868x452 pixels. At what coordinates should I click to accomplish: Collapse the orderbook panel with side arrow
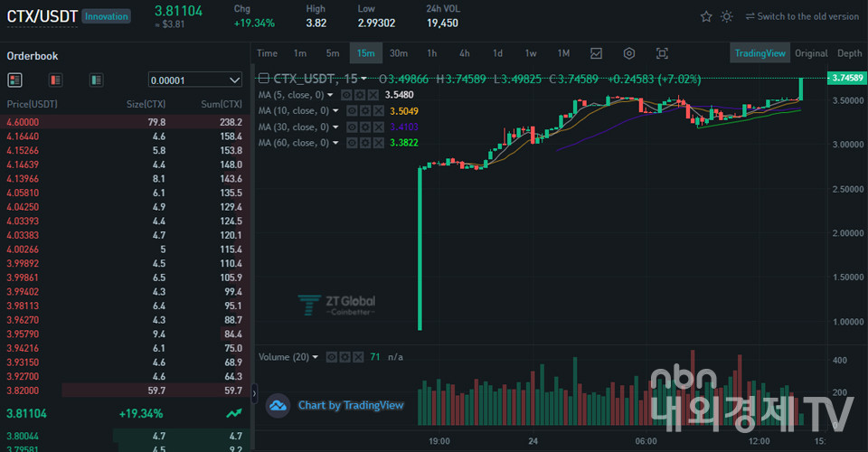254,393
